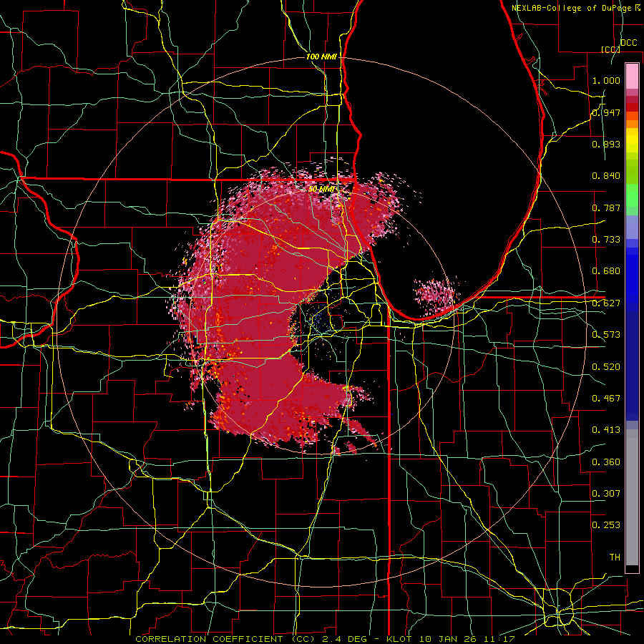
Task: Click the KLOT station identifier
Action: (399, 639)
